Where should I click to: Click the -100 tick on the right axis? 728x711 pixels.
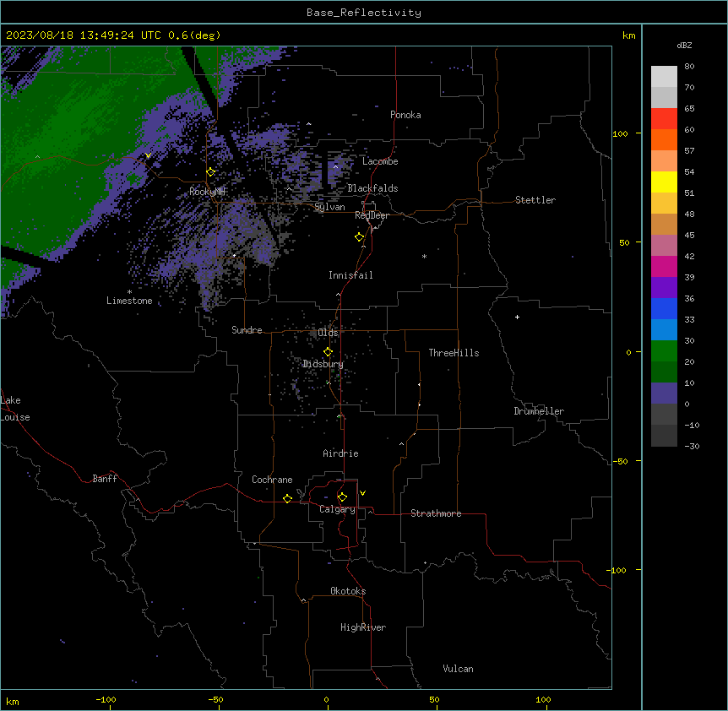click(x=617, y=570)
